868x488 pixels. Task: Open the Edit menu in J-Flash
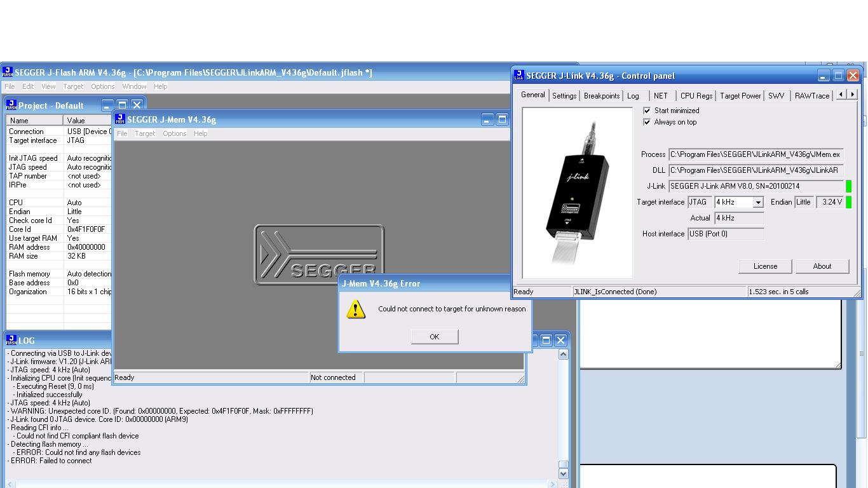(x=28, y=86)
